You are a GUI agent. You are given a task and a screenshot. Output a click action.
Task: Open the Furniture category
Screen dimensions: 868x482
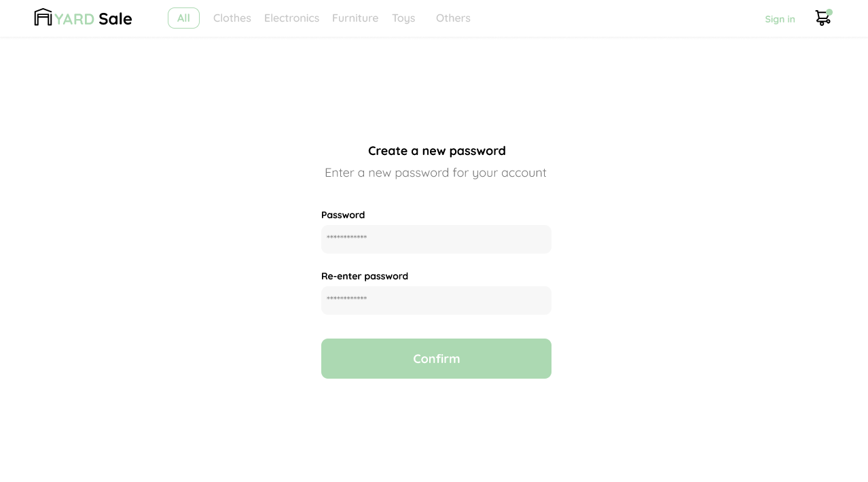pos(355,18)
